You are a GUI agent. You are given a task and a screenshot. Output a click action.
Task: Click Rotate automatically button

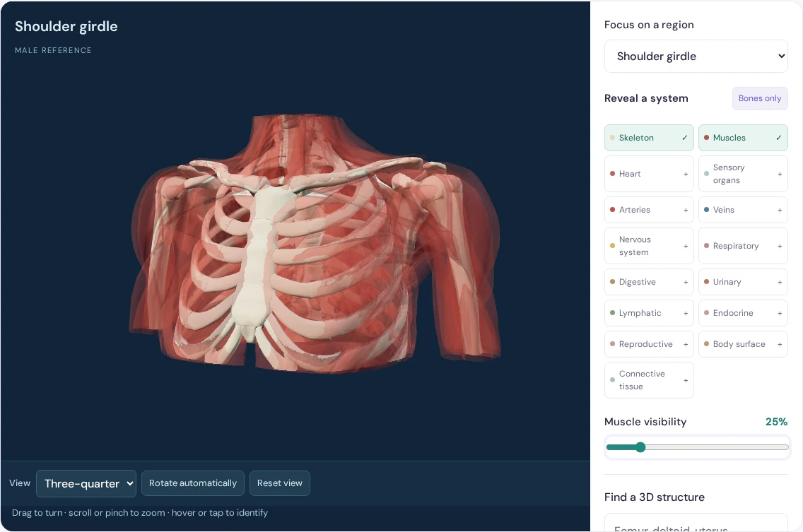192,483
